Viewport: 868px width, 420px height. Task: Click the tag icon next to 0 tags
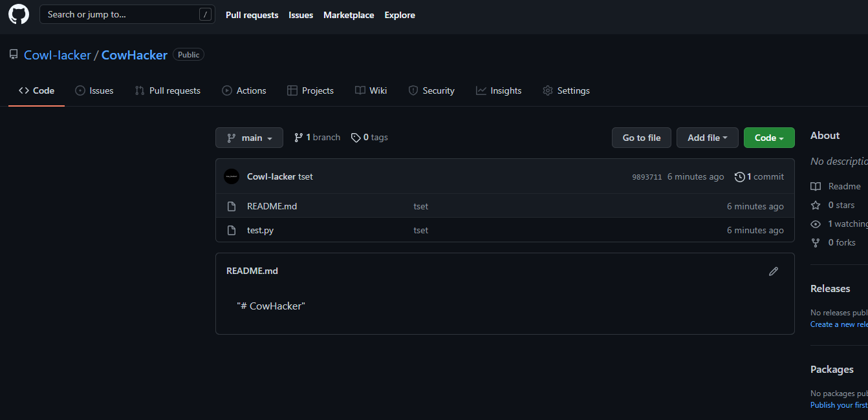(356, 138)
